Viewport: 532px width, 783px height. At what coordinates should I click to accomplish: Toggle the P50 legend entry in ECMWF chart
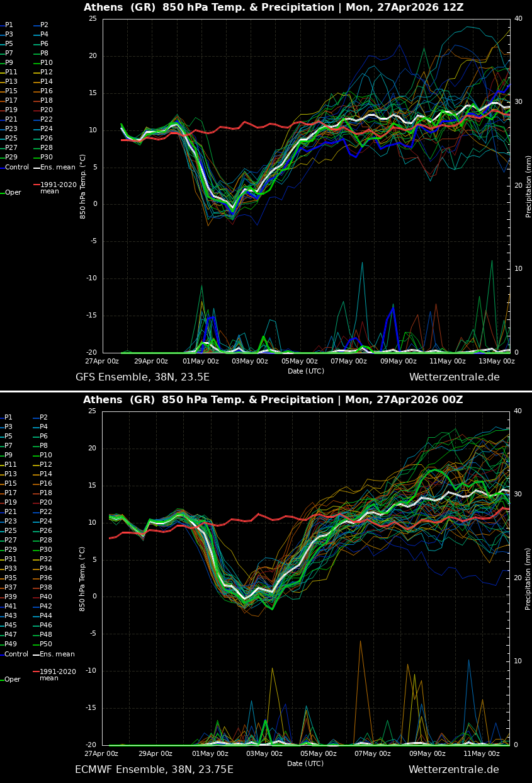click(46, 644)
